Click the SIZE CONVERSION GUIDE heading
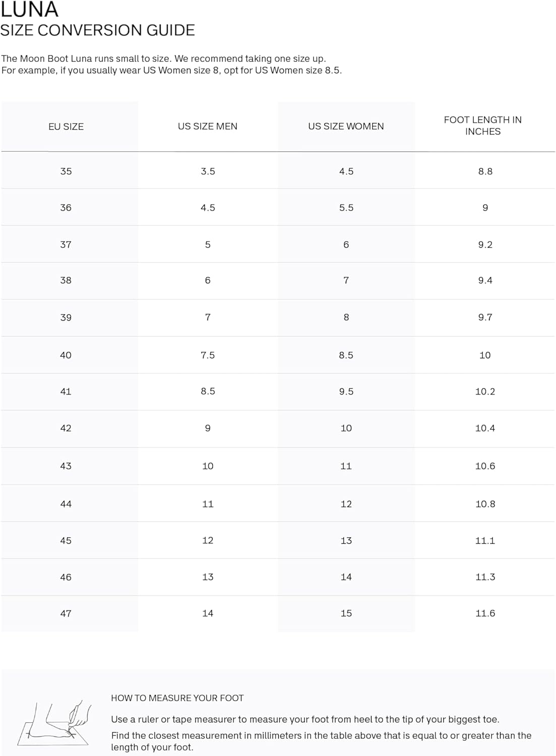Screen dimensions: 556x756 (x=97, y=30)
